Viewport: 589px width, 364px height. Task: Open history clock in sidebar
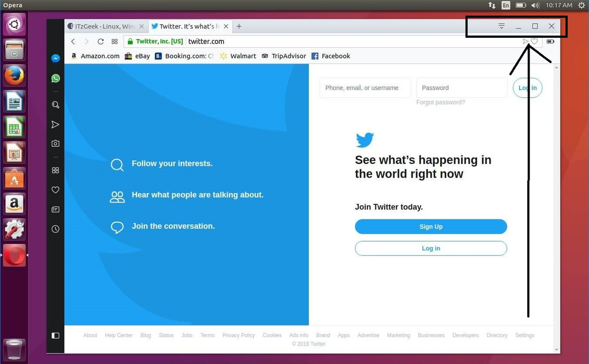pos(56,229)
